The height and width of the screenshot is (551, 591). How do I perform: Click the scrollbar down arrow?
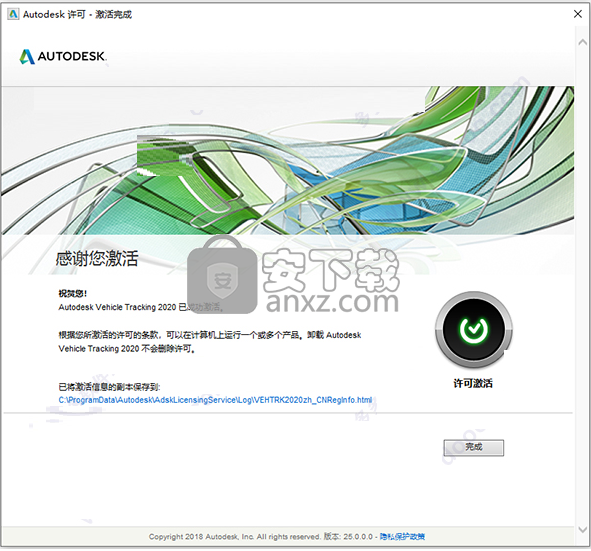pos(583,529)
